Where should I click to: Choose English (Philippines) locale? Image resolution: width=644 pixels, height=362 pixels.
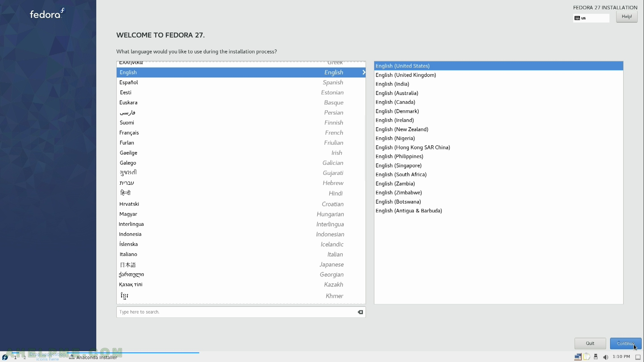point(498,157)
